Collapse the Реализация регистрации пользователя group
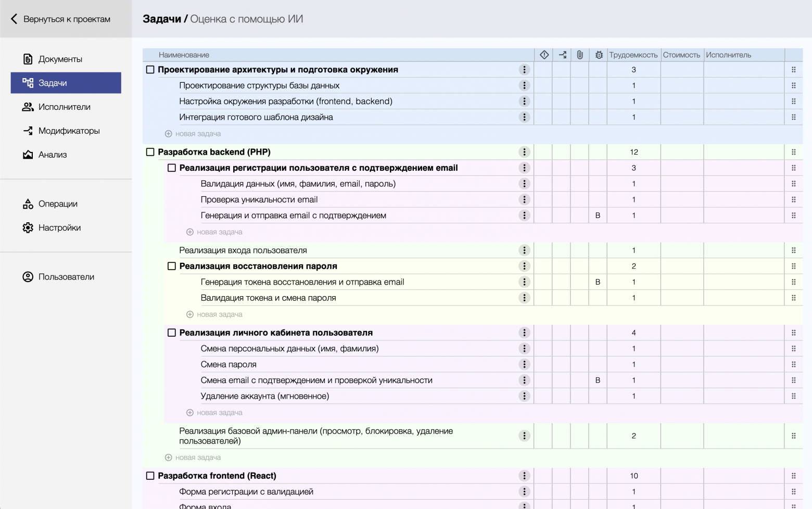This screenshot has height=509, width=812. (x=172, y=168)
